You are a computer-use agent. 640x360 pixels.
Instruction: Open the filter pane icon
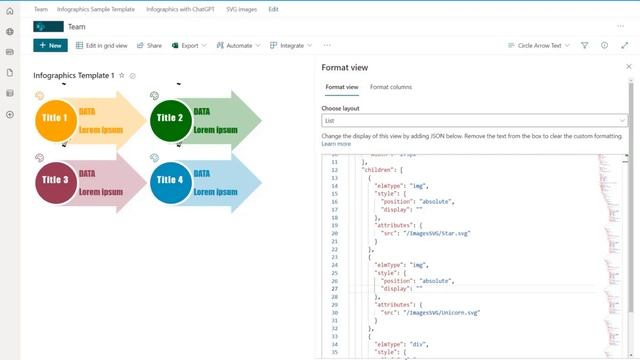pyautogui.click(x=584, y=45)
